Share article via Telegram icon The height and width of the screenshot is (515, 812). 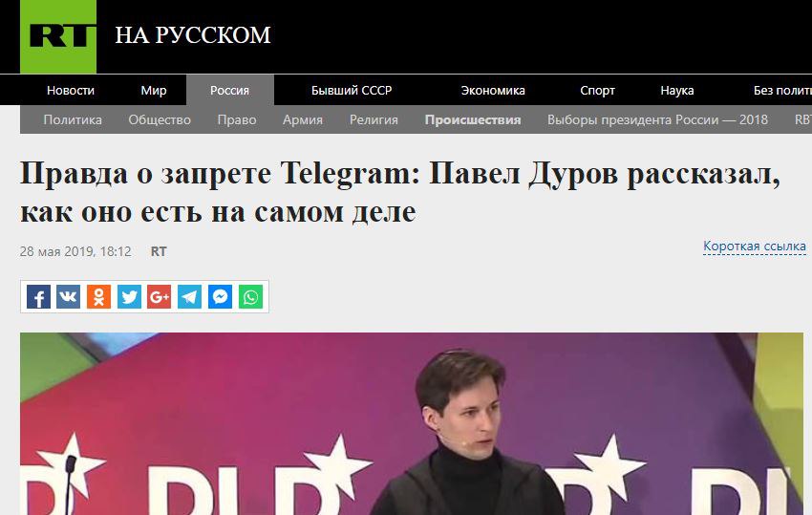pos(189,297)
